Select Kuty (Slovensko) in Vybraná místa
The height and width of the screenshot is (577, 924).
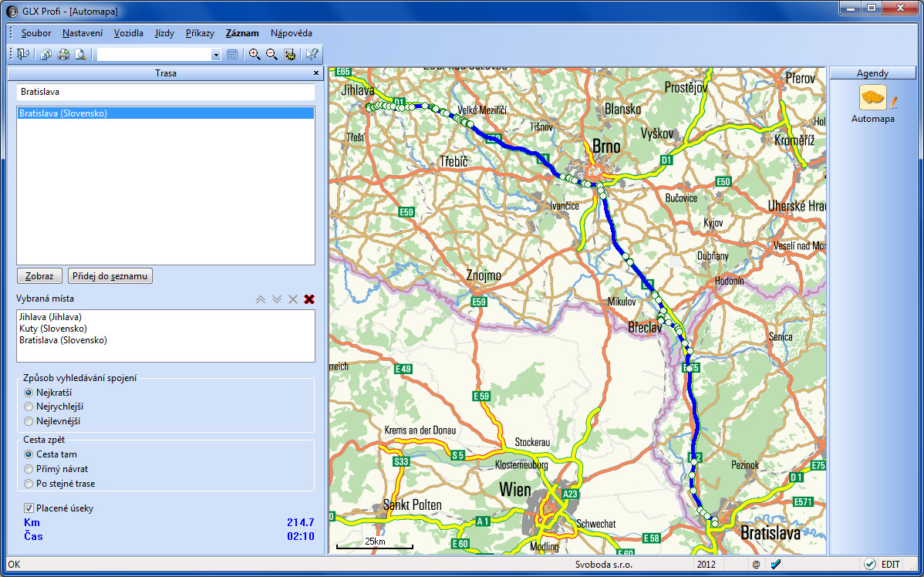[53, 329]
